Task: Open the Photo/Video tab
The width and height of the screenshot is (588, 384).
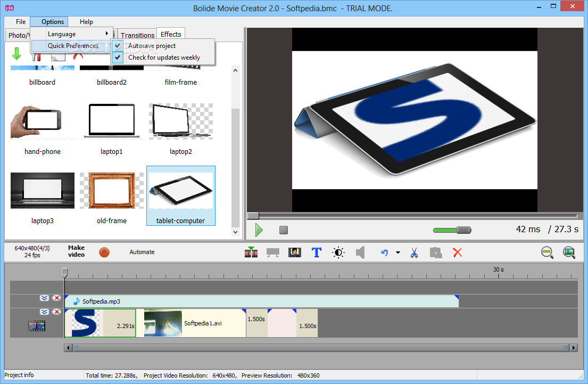Action: (x=18, y=35)
